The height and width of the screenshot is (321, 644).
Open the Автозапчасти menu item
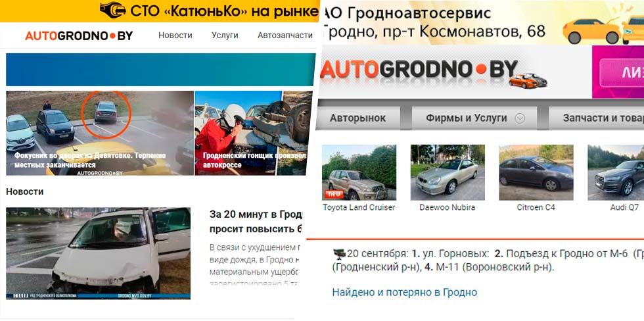pos(285,36)
